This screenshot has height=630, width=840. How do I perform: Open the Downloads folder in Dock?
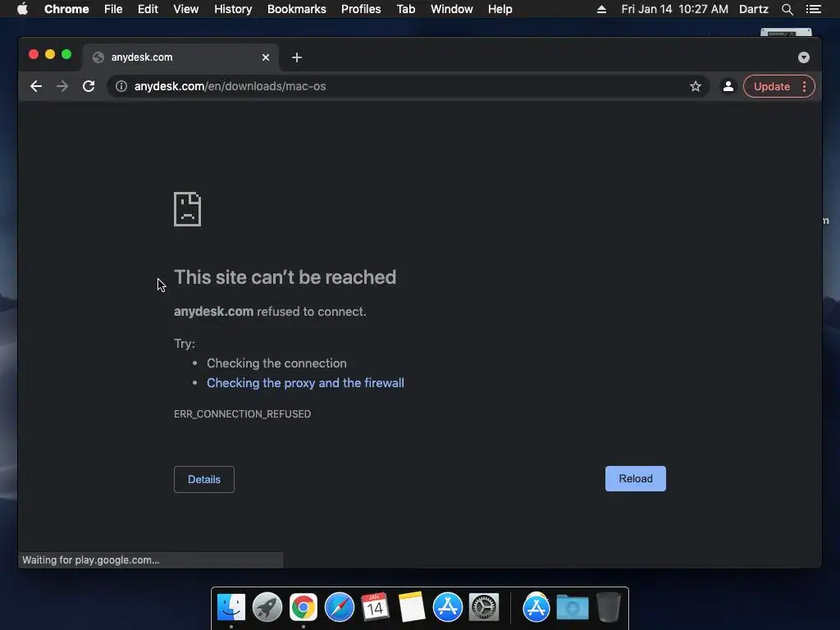point(572,607)
